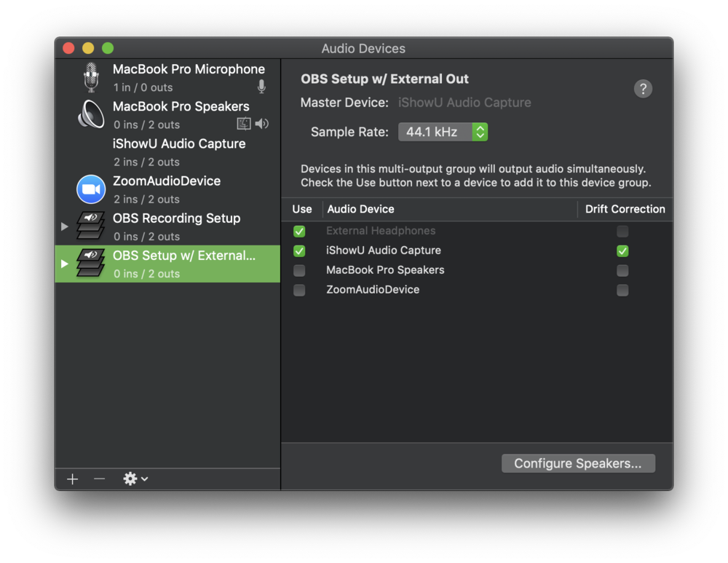Select OBS Setup w/ External... device row

tap(167, 264)
